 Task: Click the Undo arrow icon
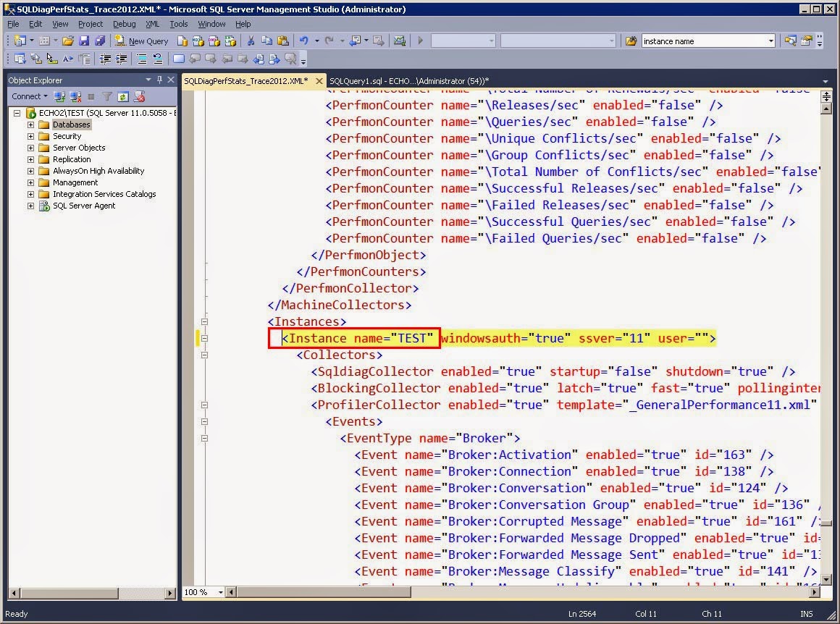point(304,41)
